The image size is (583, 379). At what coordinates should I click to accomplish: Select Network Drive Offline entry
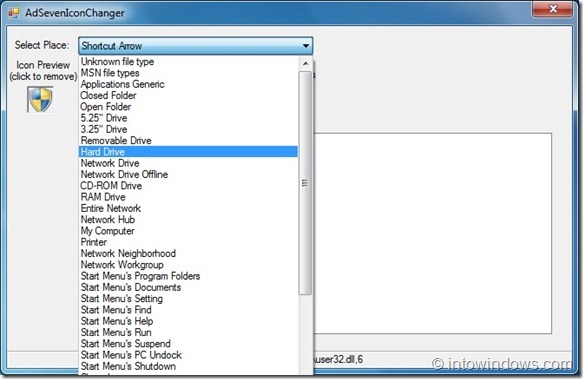click(189, 174)
